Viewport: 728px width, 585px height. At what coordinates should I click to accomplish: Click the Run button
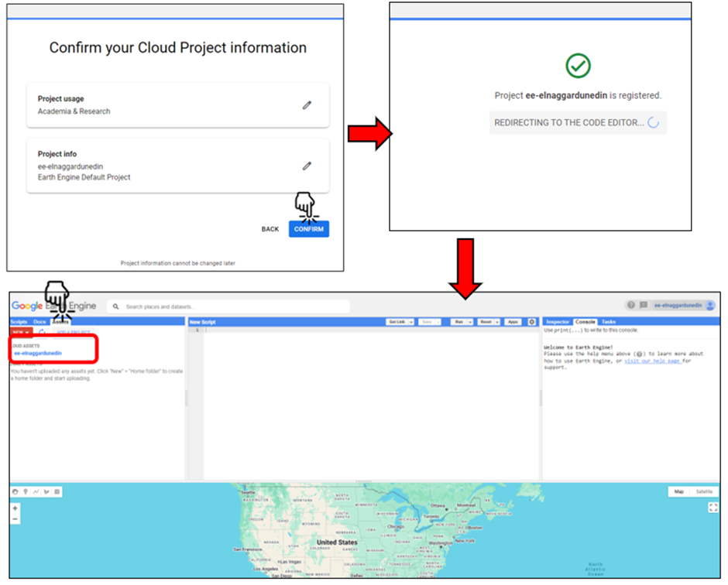(458, 322)
